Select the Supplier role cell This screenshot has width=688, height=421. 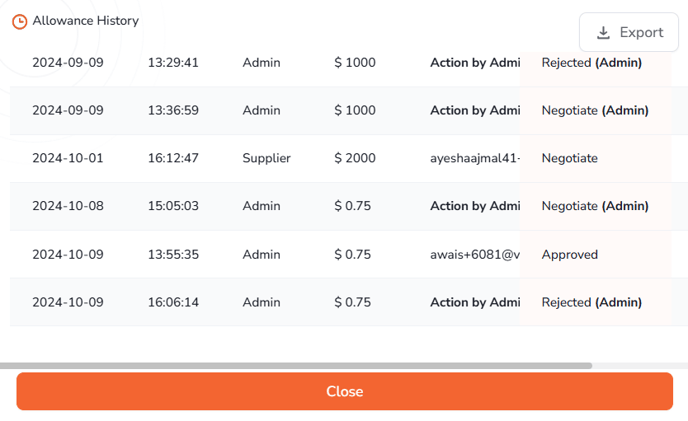[x=266, y=158]
